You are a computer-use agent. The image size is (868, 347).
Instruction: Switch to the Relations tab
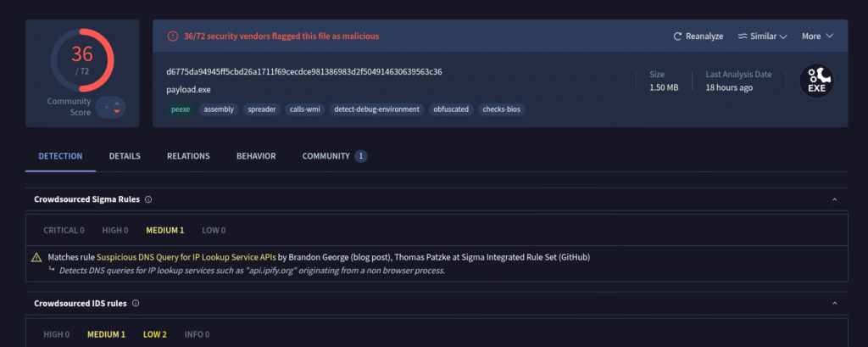pos(188,156)
